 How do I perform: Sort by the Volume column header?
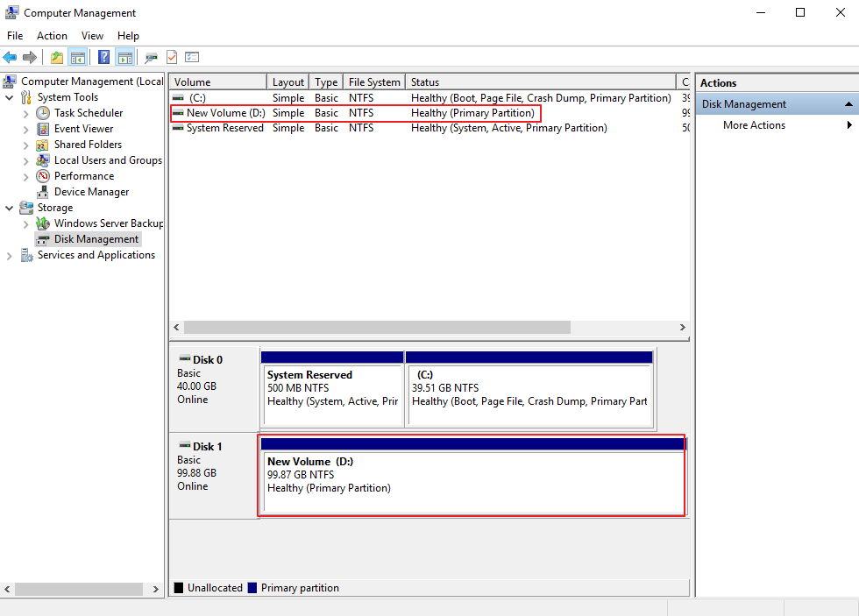[218, 81]
